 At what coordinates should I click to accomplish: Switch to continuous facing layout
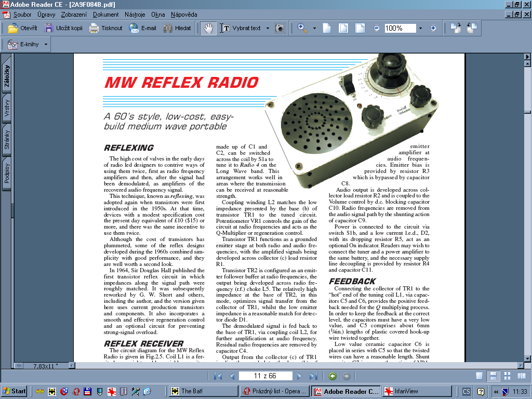(507, 376)
